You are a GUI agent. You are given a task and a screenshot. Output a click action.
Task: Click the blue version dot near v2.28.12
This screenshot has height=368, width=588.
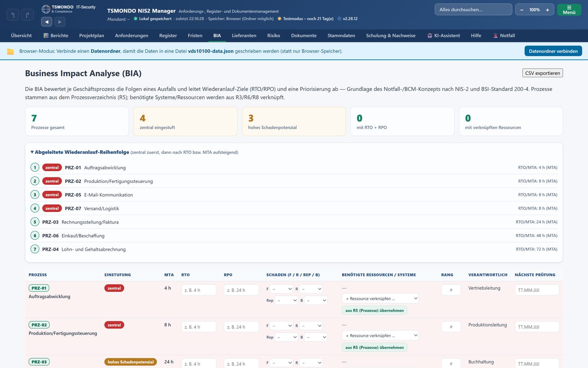pos(339,19)
